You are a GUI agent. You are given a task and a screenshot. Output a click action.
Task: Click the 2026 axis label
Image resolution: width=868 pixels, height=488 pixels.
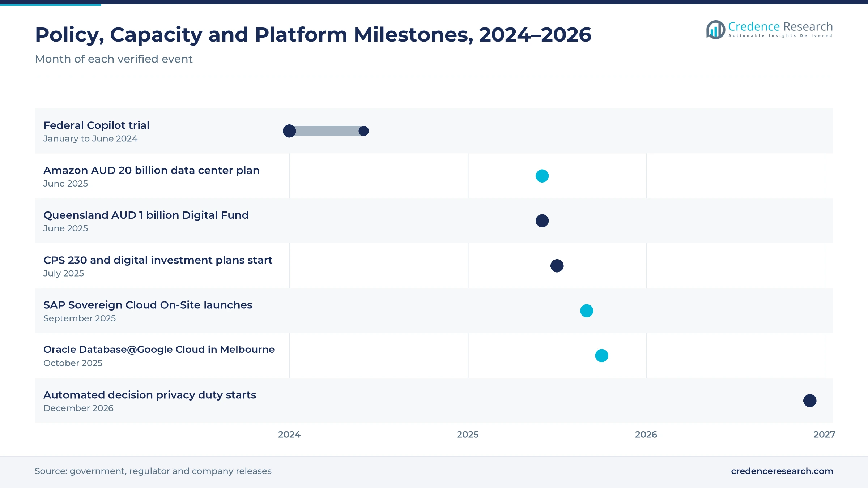click(x=646, y=435)
